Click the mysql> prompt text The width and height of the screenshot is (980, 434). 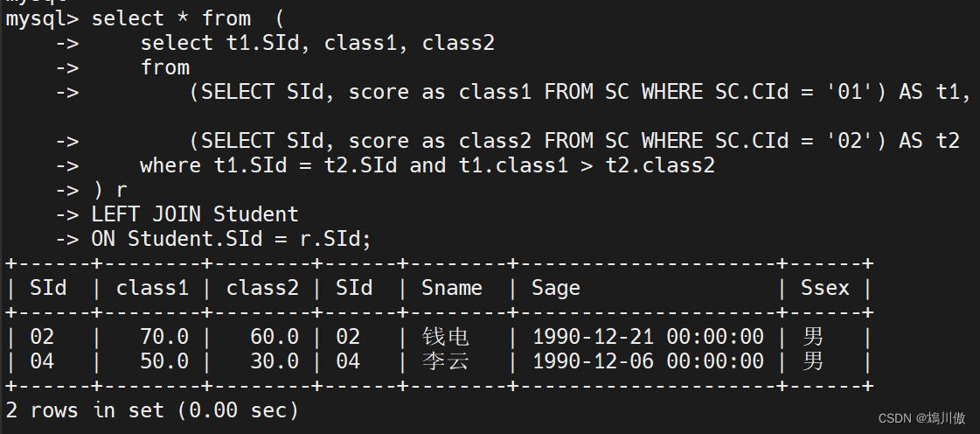[42, 18]
